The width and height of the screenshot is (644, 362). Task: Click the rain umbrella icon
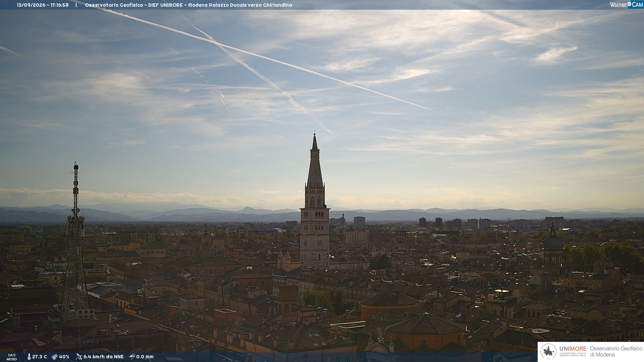[132, 357]
